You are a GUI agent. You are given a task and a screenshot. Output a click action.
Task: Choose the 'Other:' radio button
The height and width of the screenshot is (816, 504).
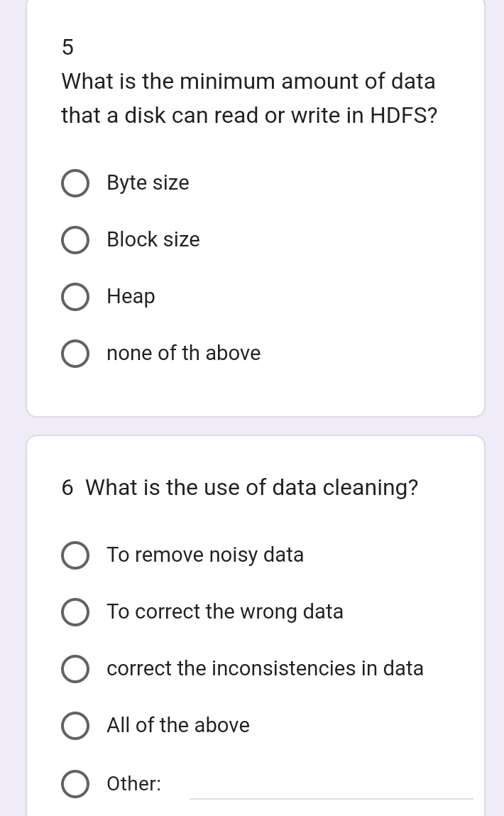coord(75,784)
